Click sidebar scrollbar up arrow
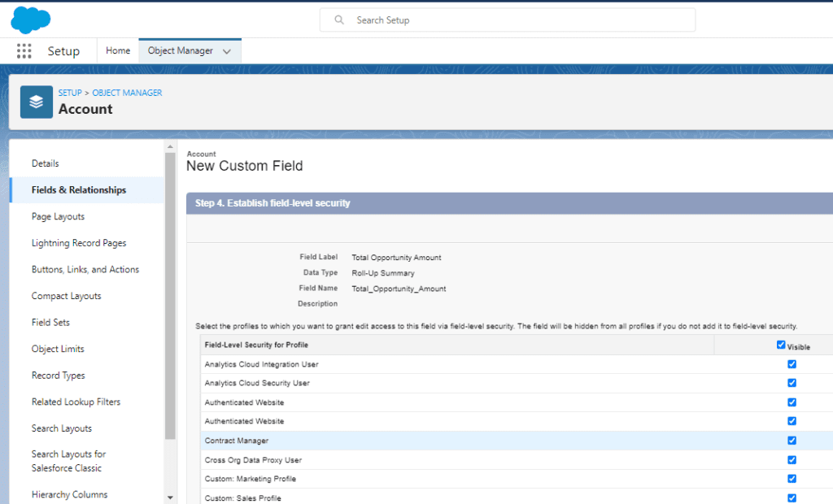This screenshot has height=504, width=833. (x=170, y=146)
